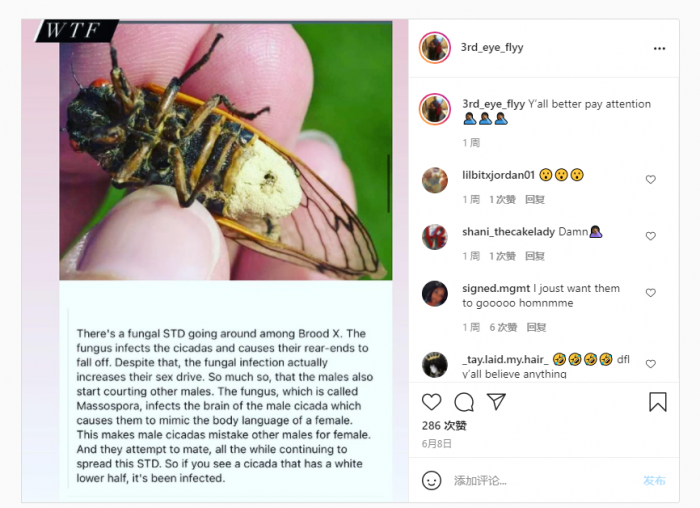Open 3rd_eye_flyy profile picture in header
Screen dimensions: 700x508
(x=435, y=48)
